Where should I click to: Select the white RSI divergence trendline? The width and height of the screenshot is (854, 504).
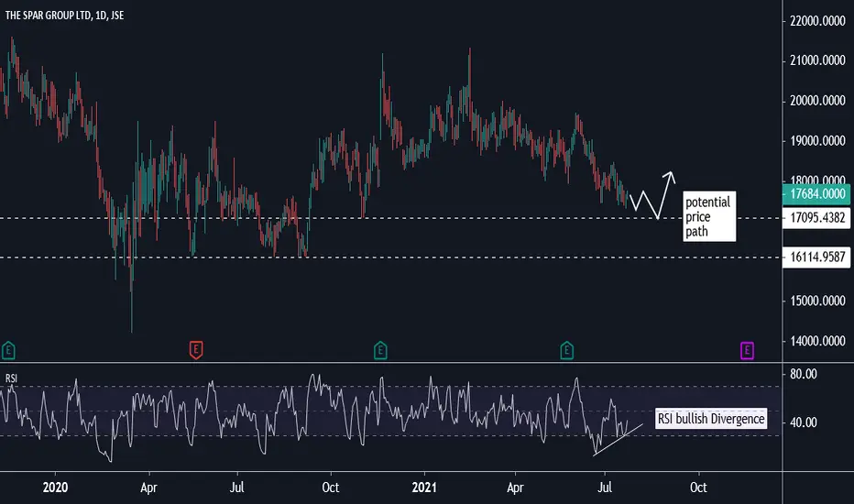point(619,439)
